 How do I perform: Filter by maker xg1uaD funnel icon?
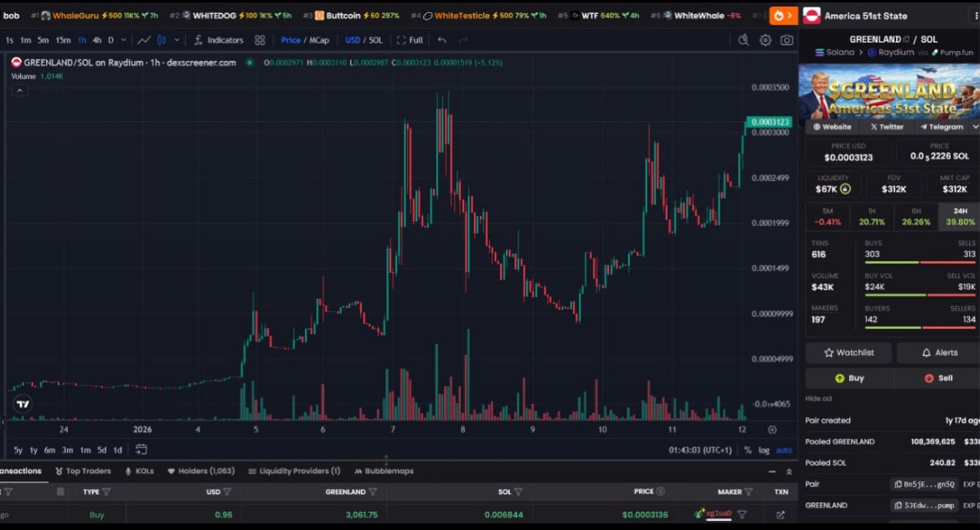tap(742, 515)
